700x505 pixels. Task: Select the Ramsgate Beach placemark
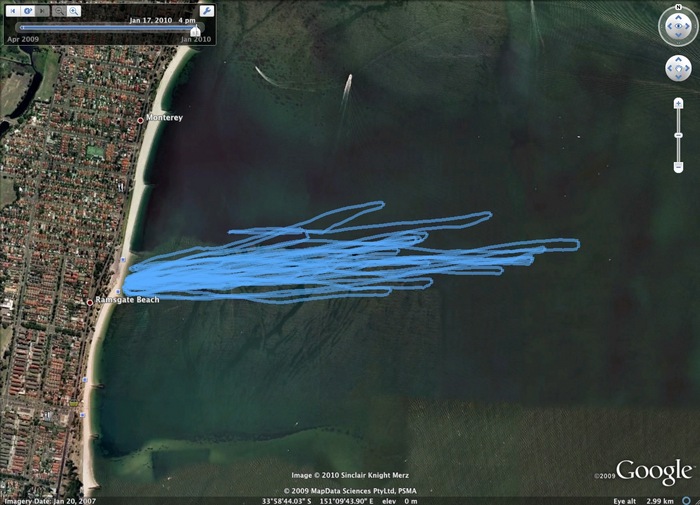tap(90, 301)
